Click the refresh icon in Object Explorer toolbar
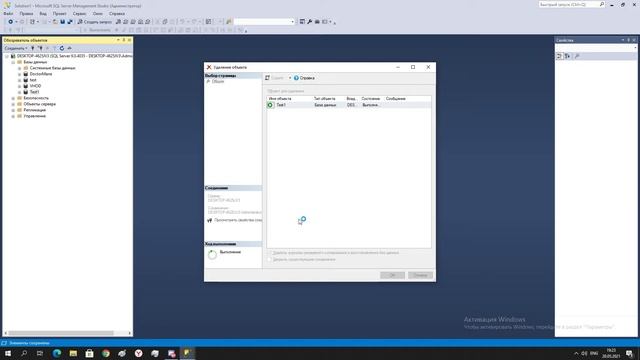 (x=62, y=48)
